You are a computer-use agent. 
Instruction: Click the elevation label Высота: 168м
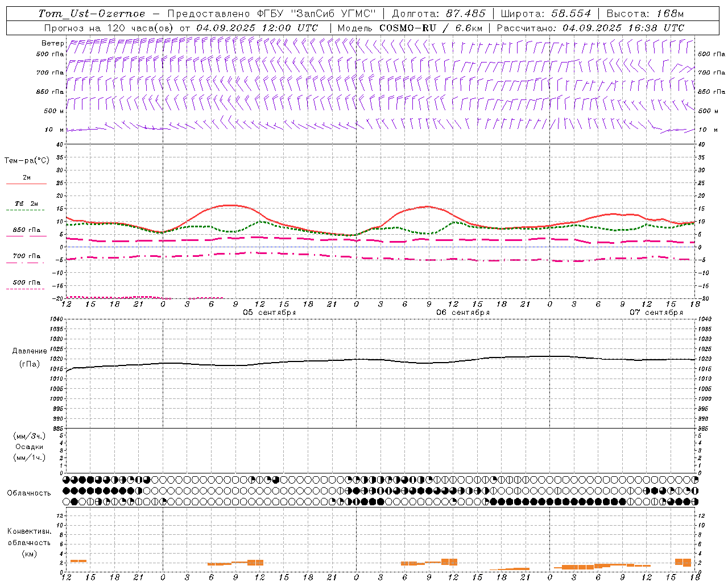[645, 14]
